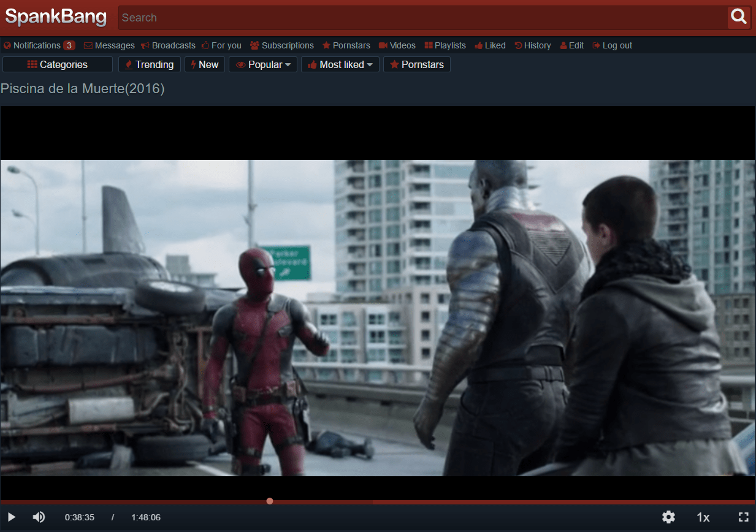Open Notifications with the 3 badge
756x532 pixels.
(39, 45)
